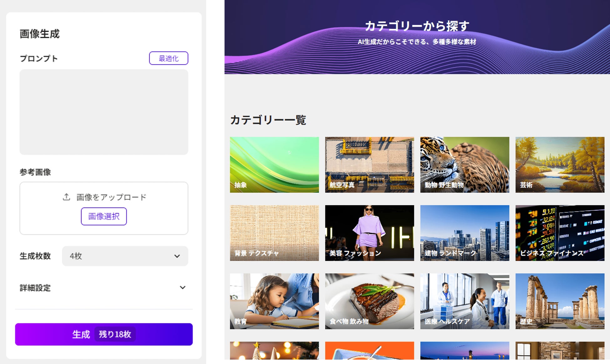The height and width of the screenshot is (364, 610).
Task: Open the 航空写真 aerial photo category
Action: point(369,164)
